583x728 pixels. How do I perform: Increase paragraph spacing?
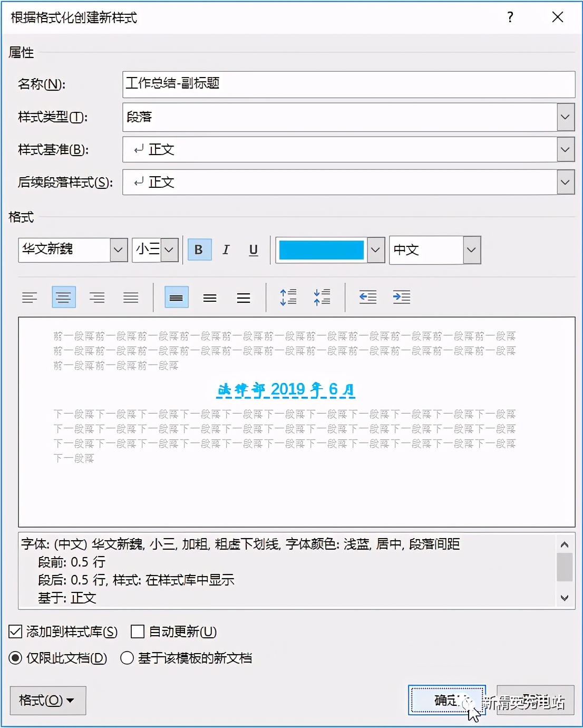[288, 298]
